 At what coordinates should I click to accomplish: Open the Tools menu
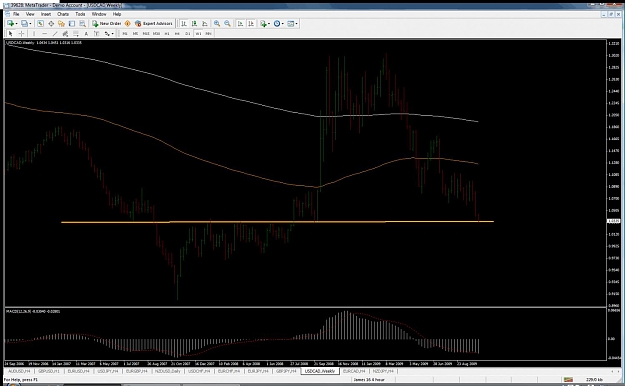pos(80,14)
